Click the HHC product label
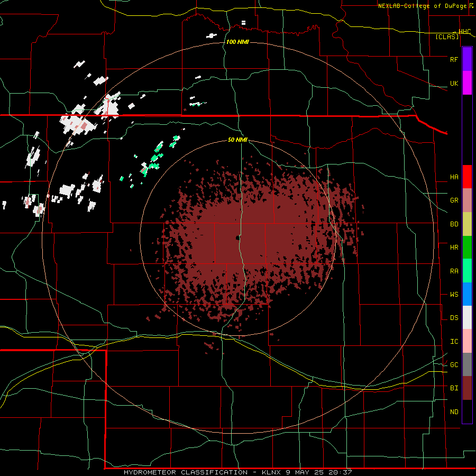Screen dimensions: 476x476 pos(464,32)
